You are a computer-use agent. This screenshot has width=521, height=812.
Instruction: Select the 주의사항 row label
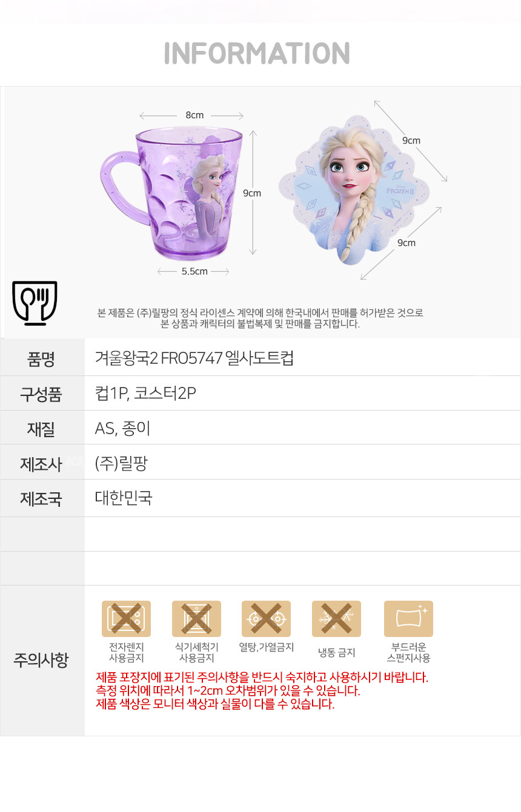[41, 660]
